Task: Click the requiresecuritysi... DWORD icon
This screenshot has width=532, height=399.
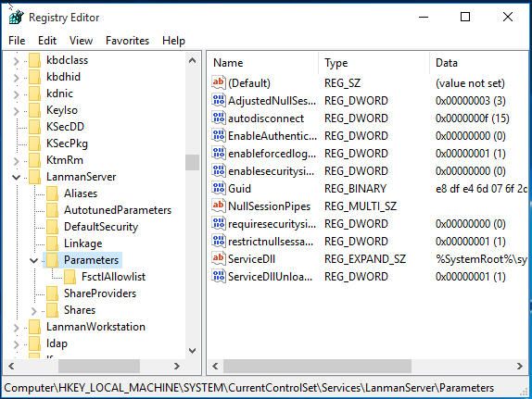Action: [x=219, y=223]
